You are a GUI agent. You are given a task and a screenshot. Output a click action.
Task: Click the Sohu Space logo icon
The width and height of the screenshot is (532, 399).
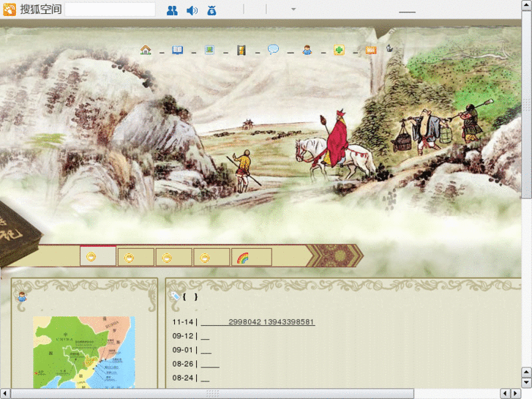(x=10, y=10)
